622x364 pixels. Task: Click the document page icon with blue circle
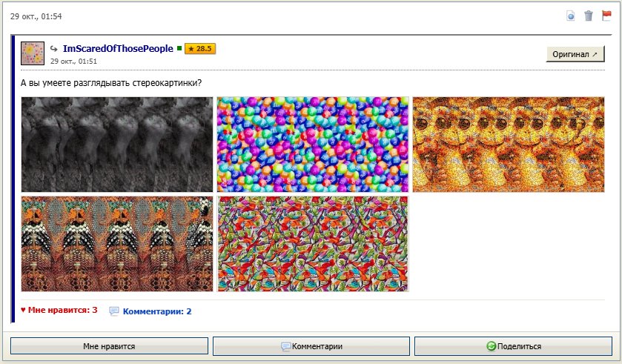pyautogui.click(x=570, y=16)
